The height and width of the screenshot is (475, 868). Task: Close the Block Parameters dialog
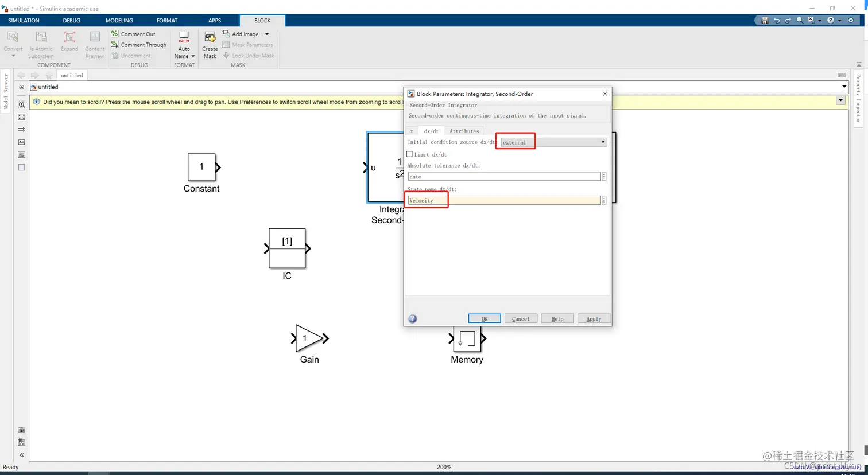click(x=604, y=94)
